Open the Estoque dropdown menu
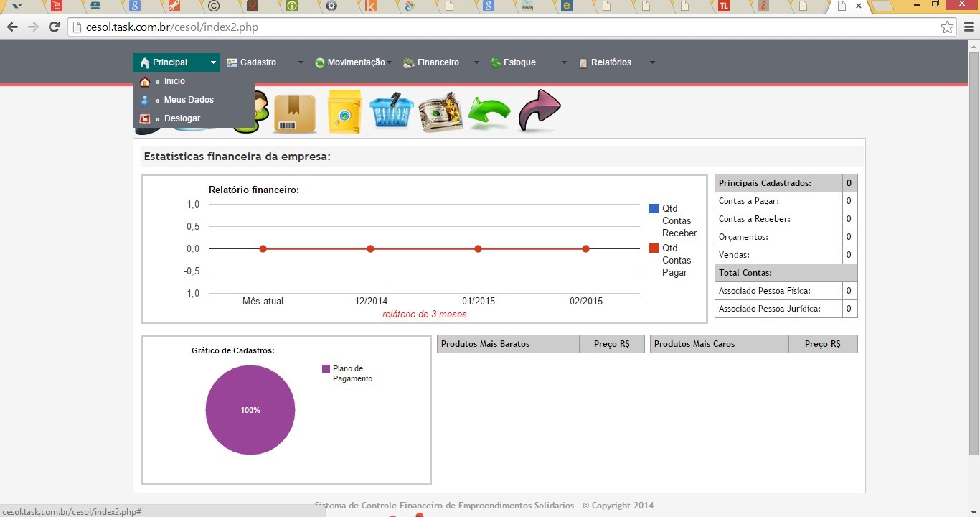 pos(519,62)
